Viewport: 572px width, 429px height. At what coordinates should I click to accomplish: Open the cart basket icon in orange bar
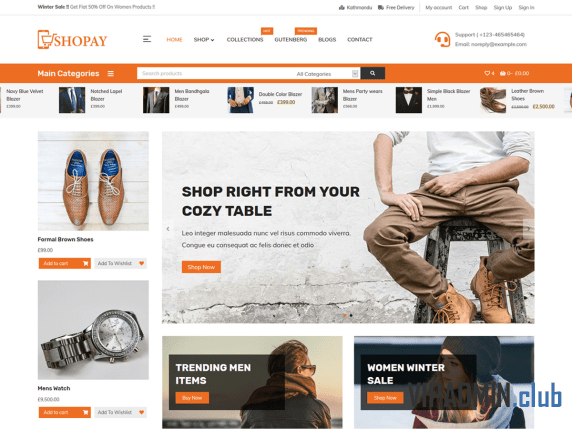(x=503, y=73)
